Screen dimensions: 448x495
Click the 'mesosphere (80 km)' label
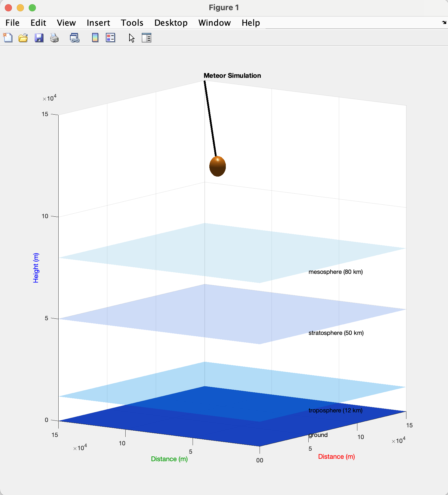(336, 272)
